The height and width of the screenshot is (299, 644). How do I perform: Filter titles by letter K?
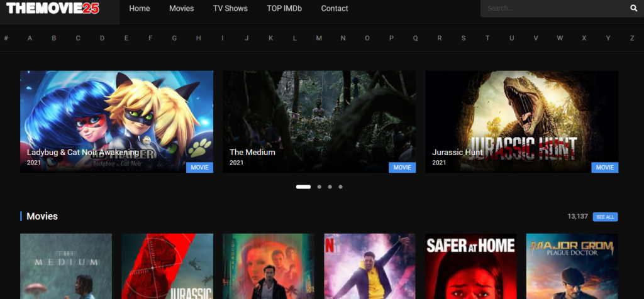(x=270, y=38)
